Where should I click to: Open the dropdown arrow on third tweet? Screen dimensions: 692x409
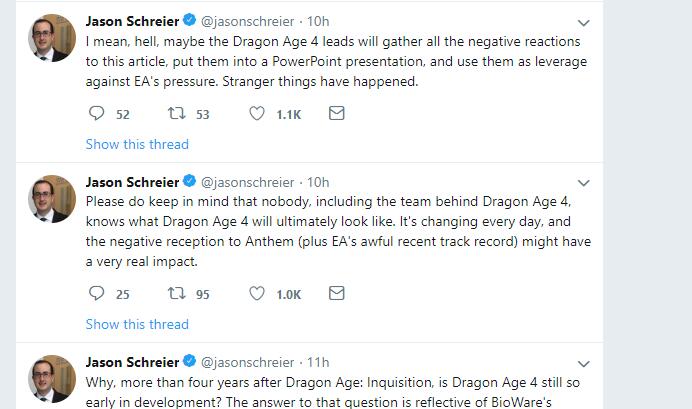pos(585,363)
